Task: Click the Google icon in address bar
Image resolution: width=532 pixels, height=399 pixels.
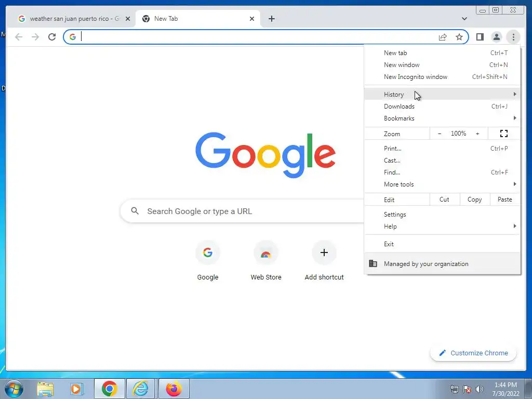Action: (x=72, y=37)
